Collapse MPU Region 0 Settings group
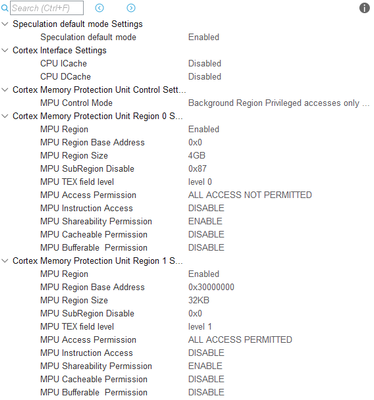The width and height of the screenshot is (374, 400). [x=5, y=116]
